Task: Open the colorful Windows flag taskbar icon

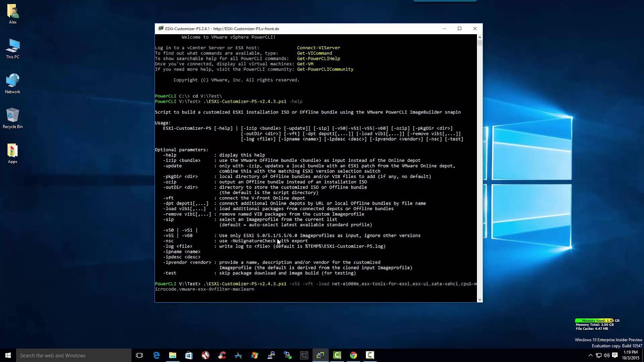Action: pos(255,355)
